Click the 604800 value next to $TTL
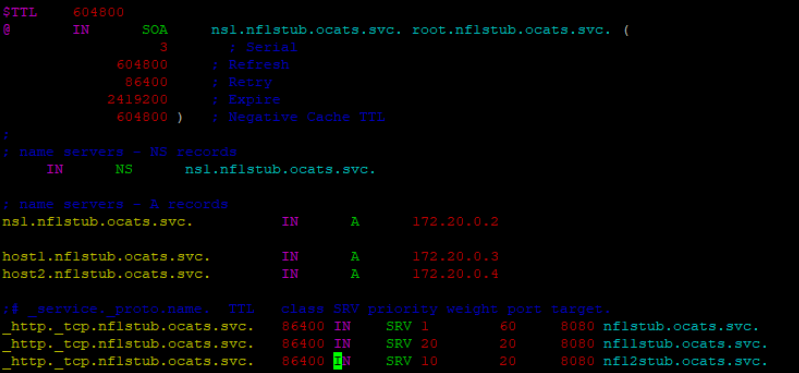799x373 pixels. click(99, 12)
